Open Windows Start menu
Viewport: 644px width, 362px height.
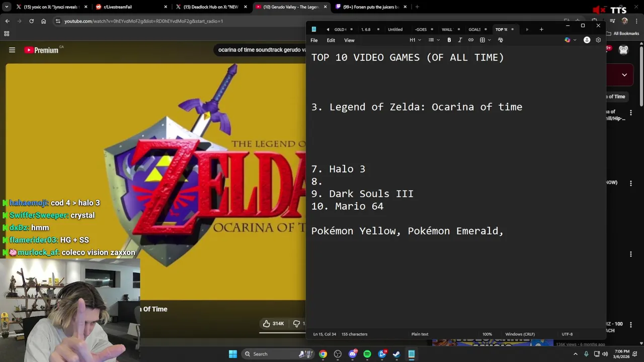[x=233, y=354]
